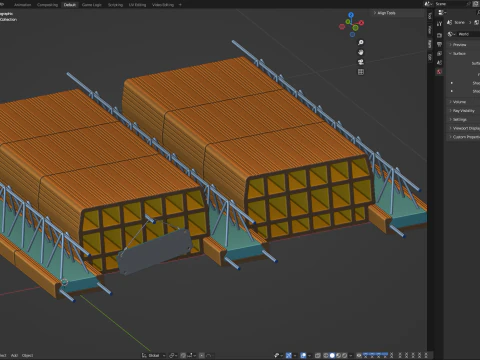Toggle X-ray display button
480x360 pixels.
point(318,355)
